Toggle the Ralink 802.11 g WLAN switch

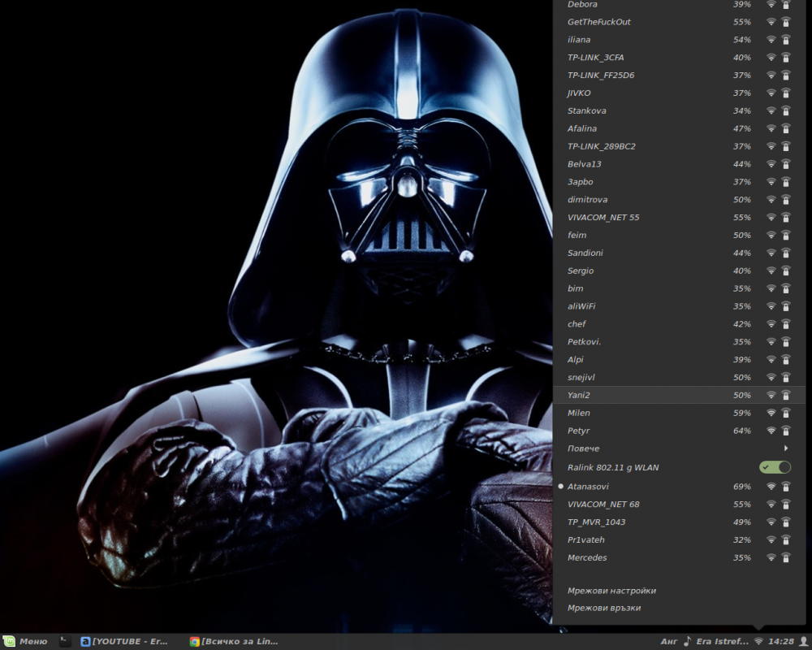pos(775,467)
